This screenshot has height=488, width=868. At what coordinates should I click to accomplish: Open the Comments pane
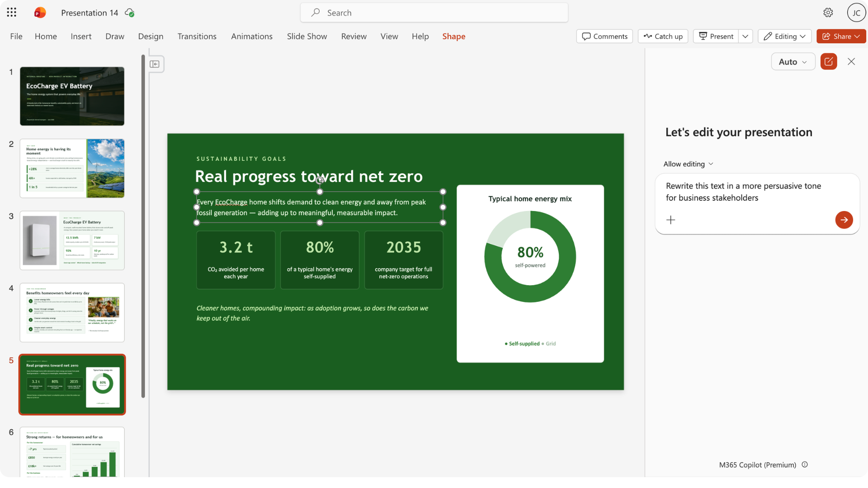pyautogui.click(x=604, y=36)
